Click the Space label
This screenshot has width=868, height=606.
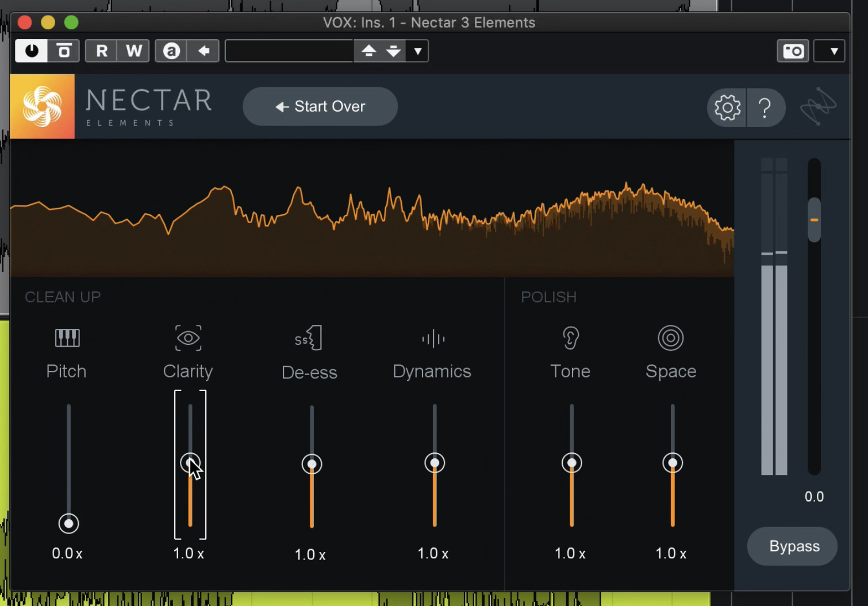pos(671,371)
